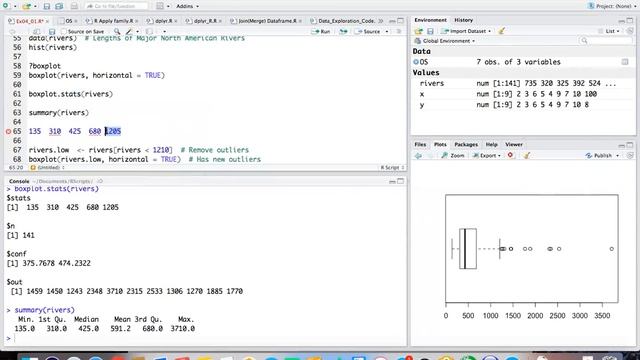The image size is (640, 360).
Task: Re-run the previous code region
Action: pos(343,31)
